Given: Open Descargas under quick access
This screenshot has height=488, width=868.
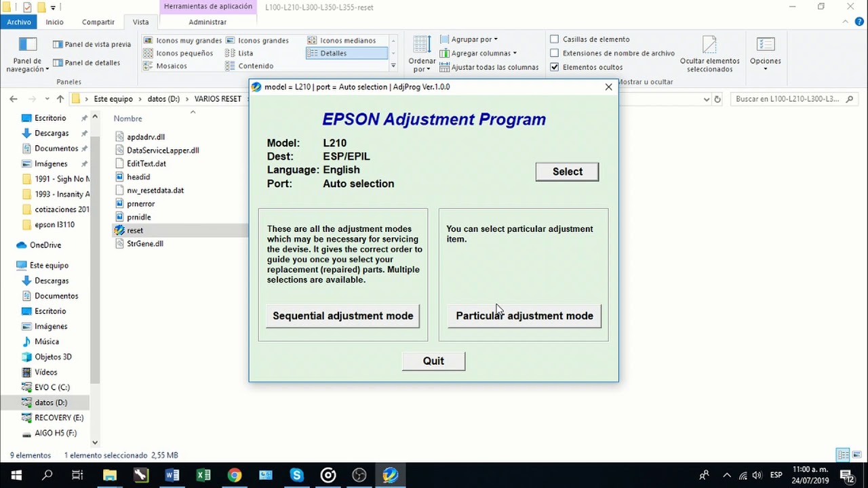Looking at the screenshot, I should (52, 134).
